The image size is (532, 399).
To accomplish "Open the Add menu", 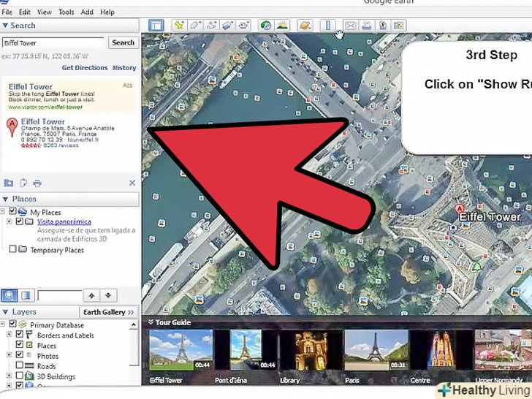I will pos(87,12).
